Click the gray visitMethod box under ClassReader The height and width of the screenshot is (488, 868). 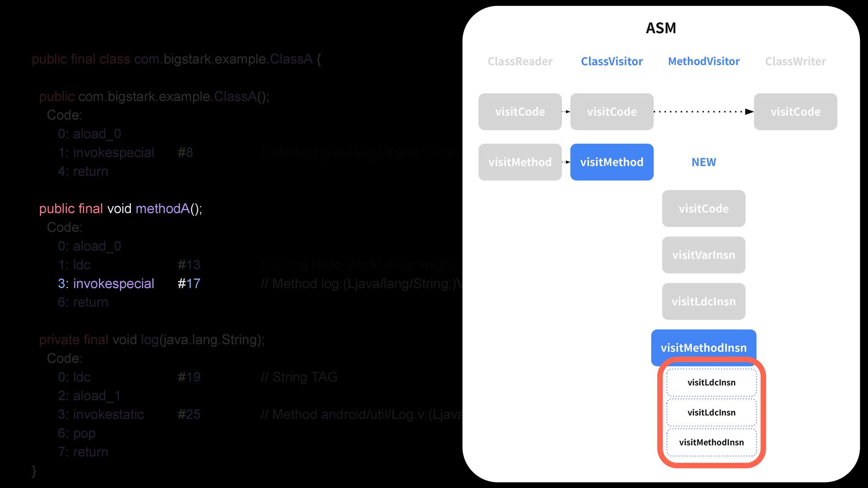click(x=520, y=162)
